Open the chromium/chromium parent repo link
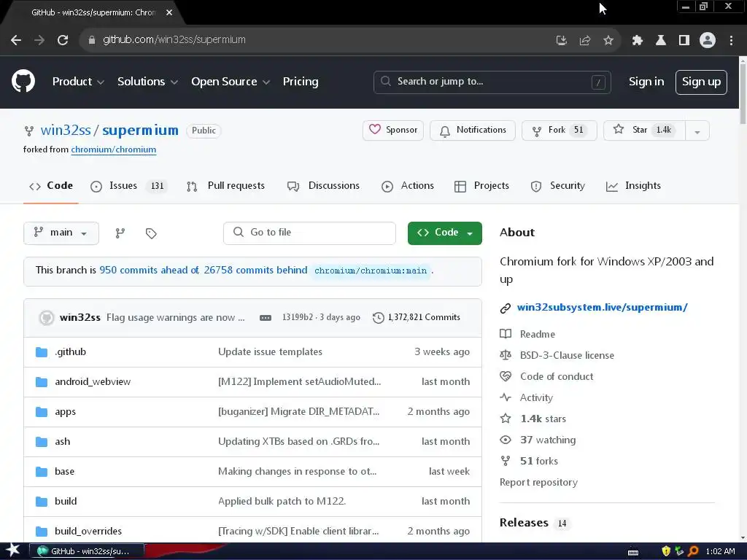747x560 pixels. tap(113, 149)
